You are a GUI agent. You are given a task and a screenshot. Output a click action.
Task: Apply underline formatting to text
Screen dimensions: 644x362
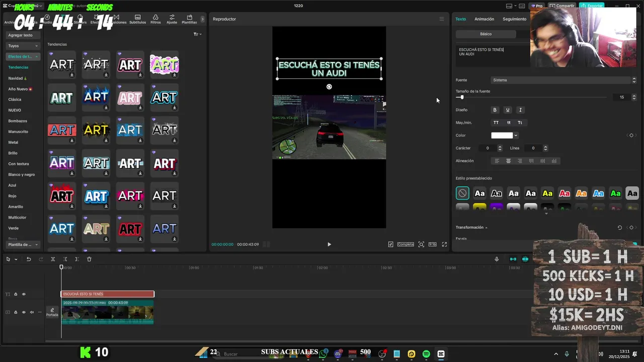(x=508, y=110)
